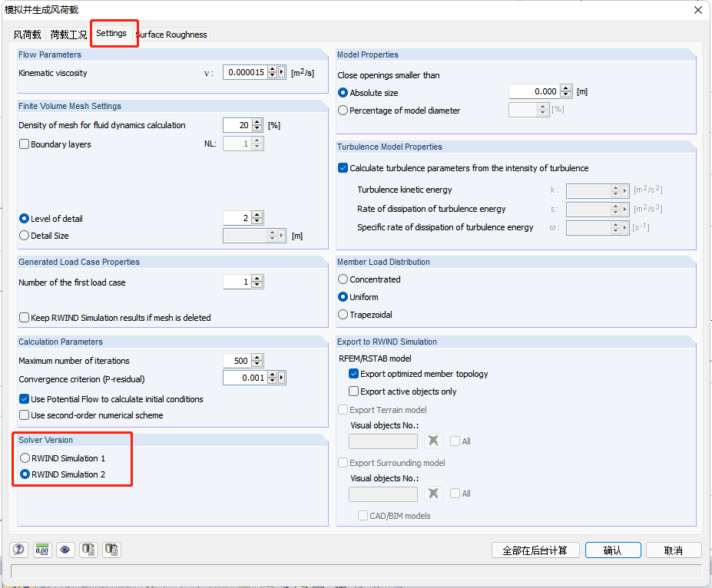This screenshot has width=712, height=588.
Task: Toggle Export Surrounding model checkbox
Action: tap(343, 463)
